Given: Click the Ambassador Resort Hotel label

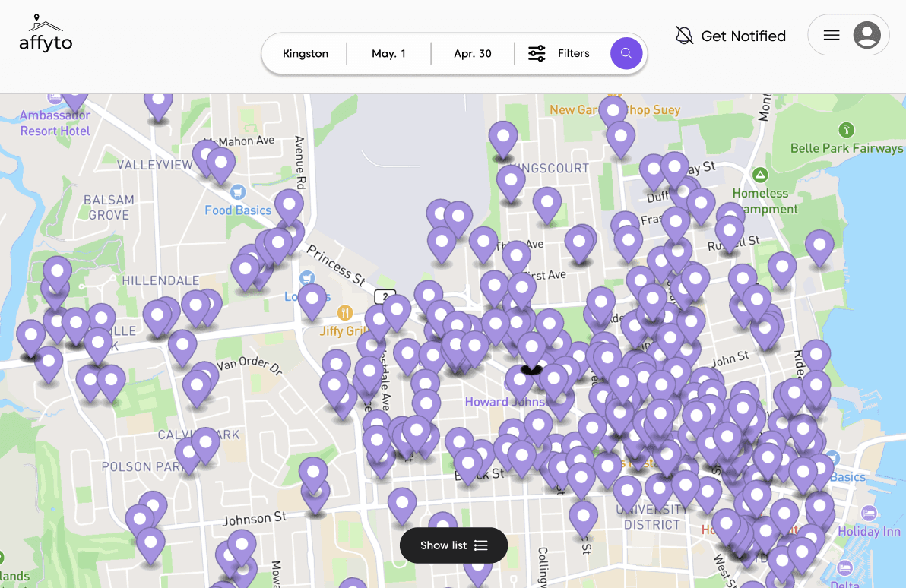Looking at the screenshot, I should coord(55,123).
